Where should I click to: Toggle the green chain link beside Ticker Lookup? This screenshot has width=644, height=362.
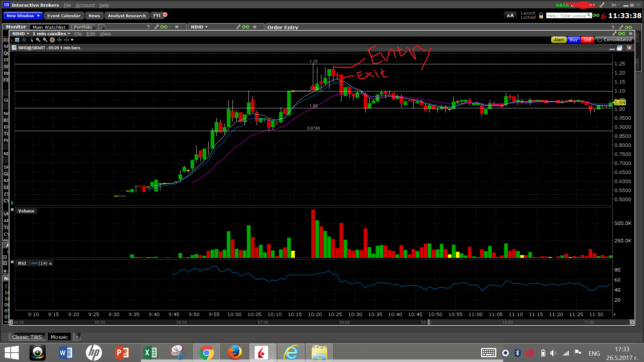(x=596, y=15)
